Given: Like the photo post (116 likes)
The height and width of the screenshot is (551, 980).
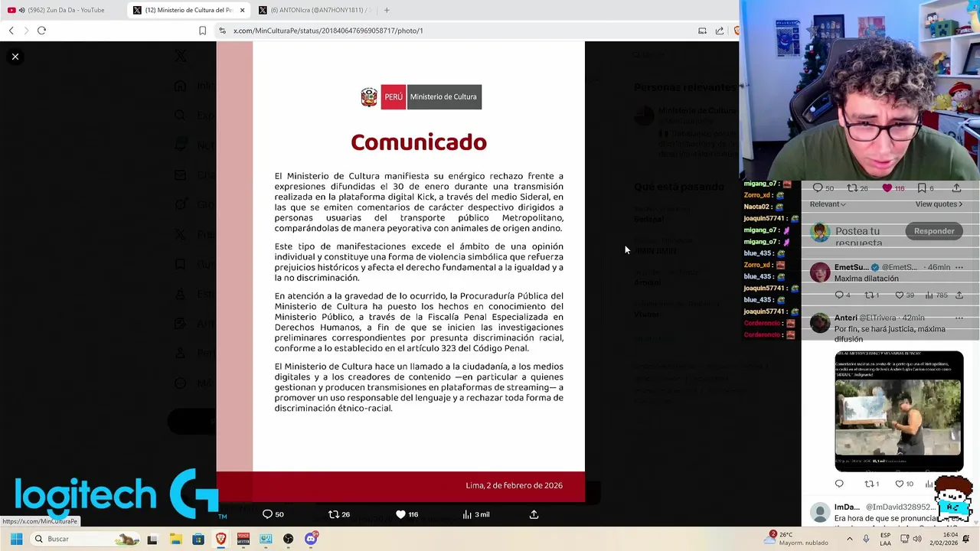Looking at the screenshot, I should coord(407,514).
